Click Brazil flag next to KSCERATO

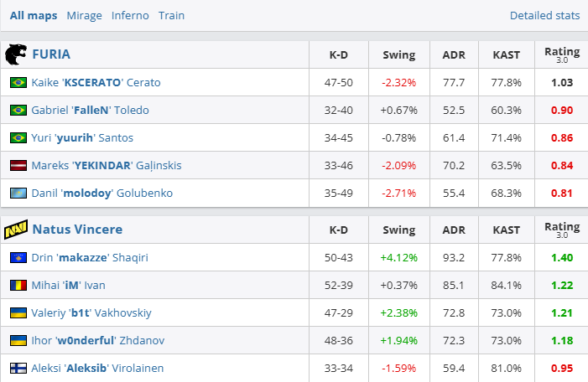[x=18, y=82]
